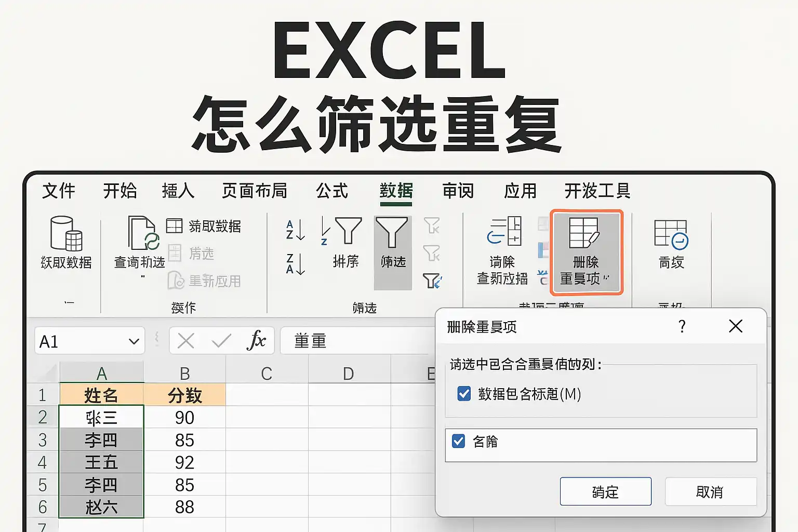Select all cells with the corner triangle
798x532 pixels.
tap(48, 373)
